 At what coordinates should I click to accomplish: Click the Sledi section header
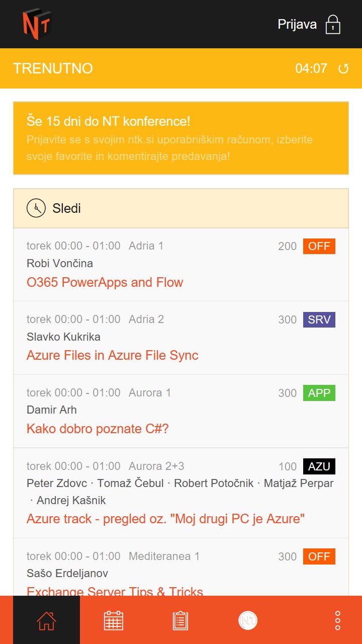point(181,208)
